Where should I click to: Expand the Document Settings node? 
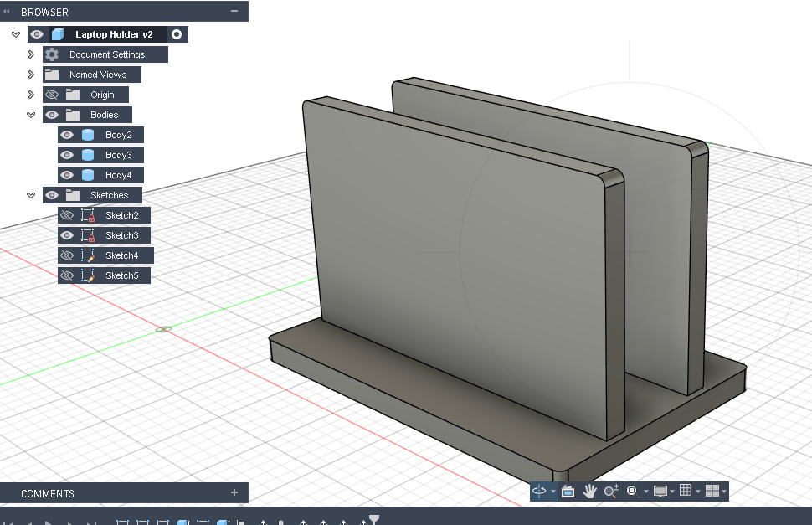click(x=31, y=54)
